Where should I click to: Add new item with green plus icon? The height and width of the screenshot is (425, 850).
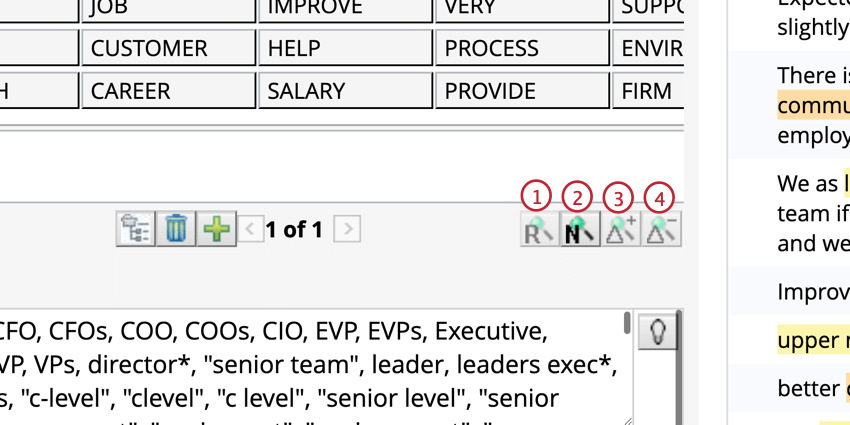(216, 229)
